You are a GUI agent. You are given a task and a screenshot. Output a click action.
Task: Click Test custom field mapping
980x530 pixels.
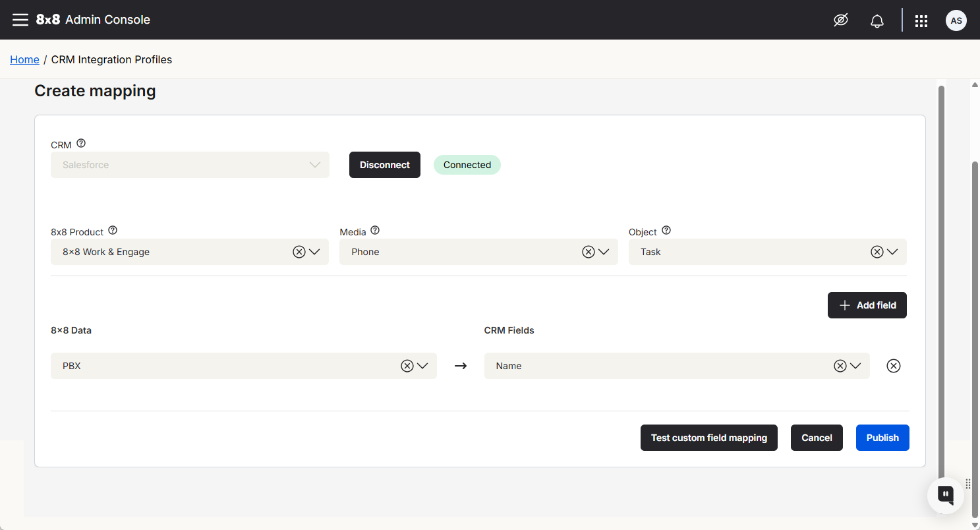709,438
